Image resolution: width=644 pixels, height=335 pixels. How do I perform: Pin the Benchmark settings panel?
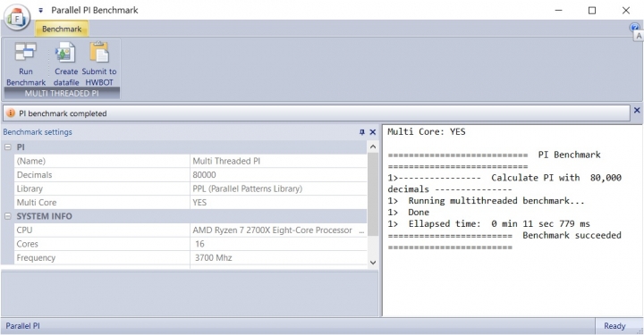362,132
